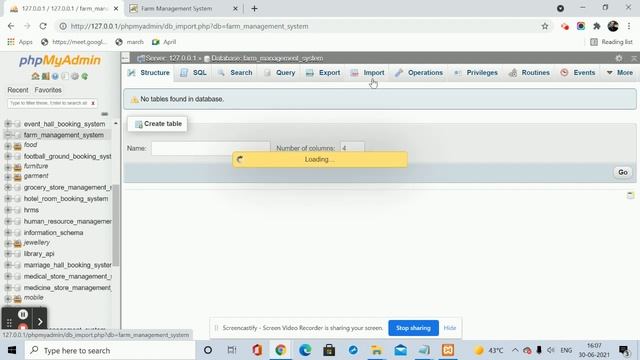Open Chrome profile avatar
640x360 pixels.
[x=613, y=26]
